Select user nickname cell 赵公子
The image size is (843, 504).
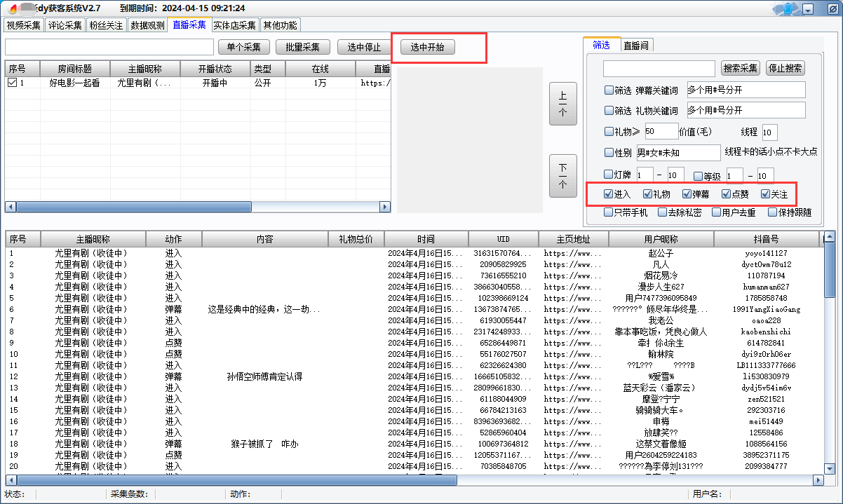661,253
